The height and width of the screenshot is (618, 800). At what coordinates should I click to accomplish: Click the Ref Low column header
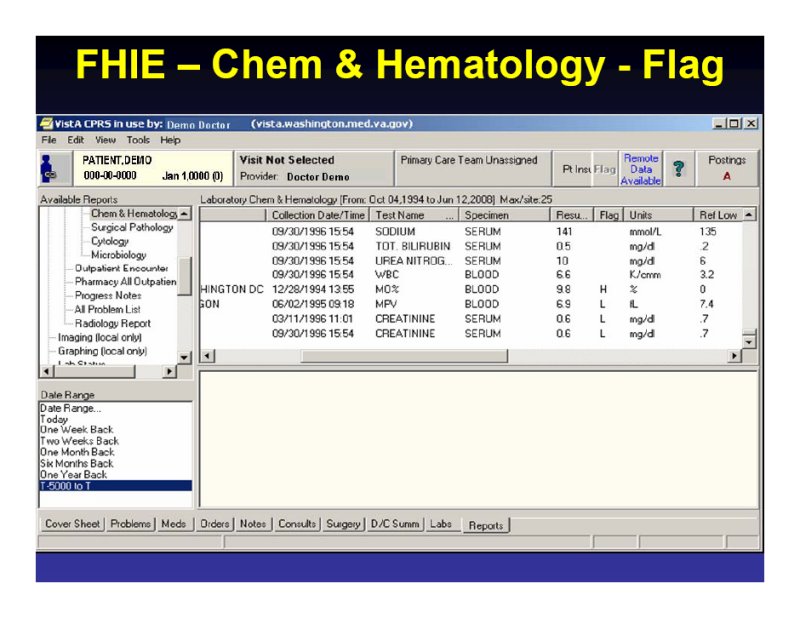pyautogui.click(x=718, y=215)
